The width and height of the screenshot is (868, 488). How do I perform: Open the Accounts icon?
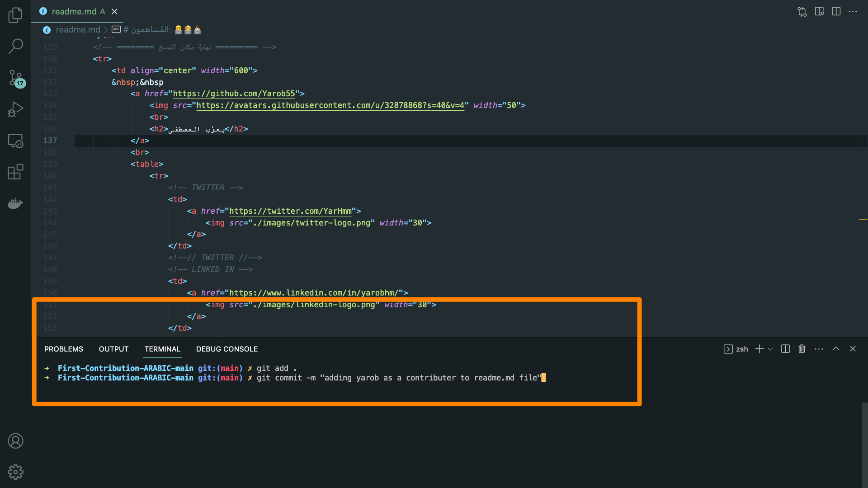click(x=15, y=441)
